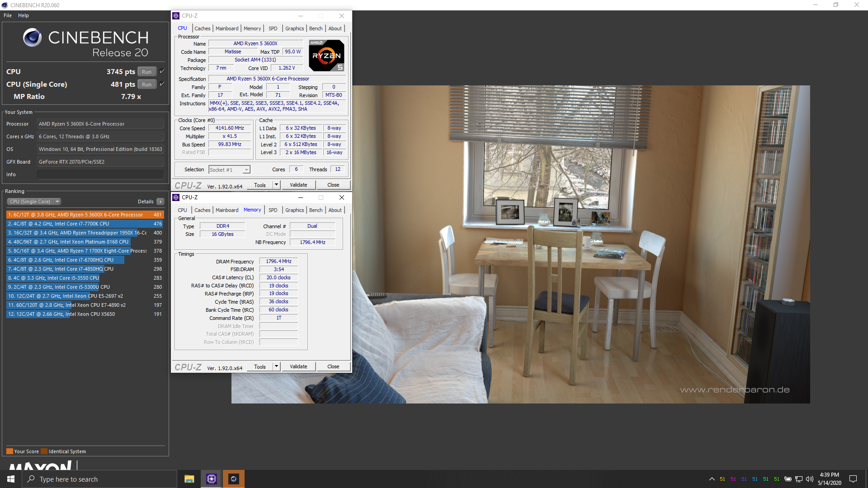Open Bench tab in upper CPU-Z
The image size is (868, 488).
pyautogui.click(x=316, y=28)
